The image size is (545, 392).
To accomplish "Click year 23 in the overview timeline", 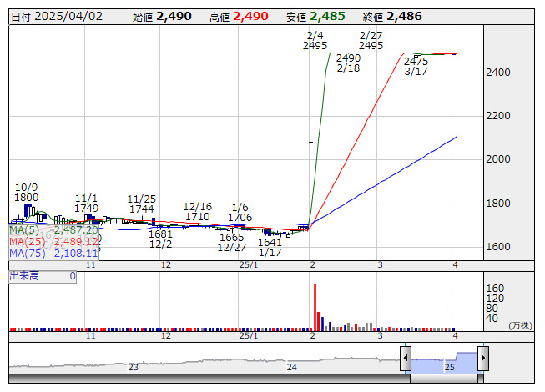I will click(x=134, y=367).
